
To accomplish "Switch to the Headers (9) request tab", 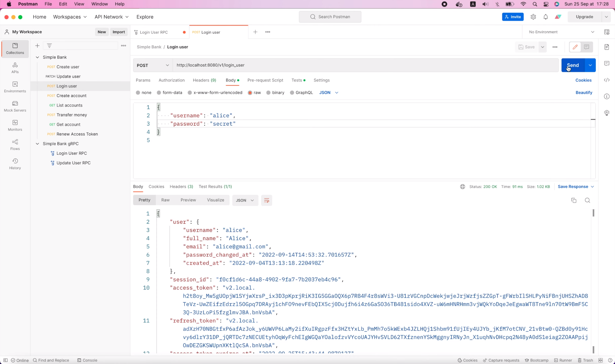I will click(x=204, y=80).
